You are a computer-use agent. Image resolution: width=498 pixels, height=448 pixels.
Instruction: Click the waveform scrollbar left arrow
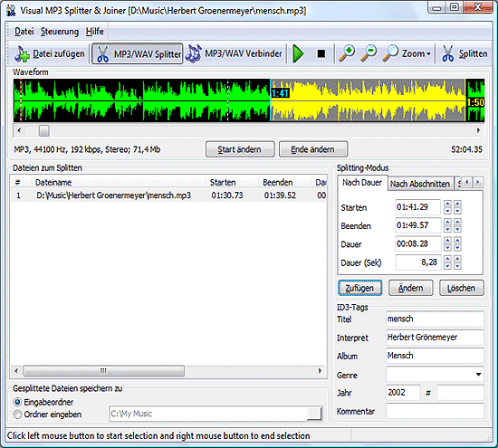tap(19, 130)
